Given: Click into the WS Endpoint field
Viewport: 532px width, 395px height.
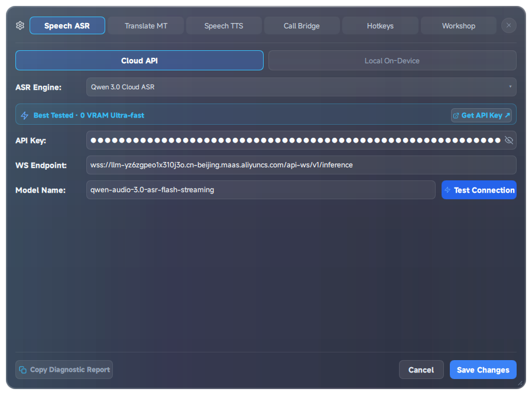Looking at the screenshot, I should [x=301, y=165].
